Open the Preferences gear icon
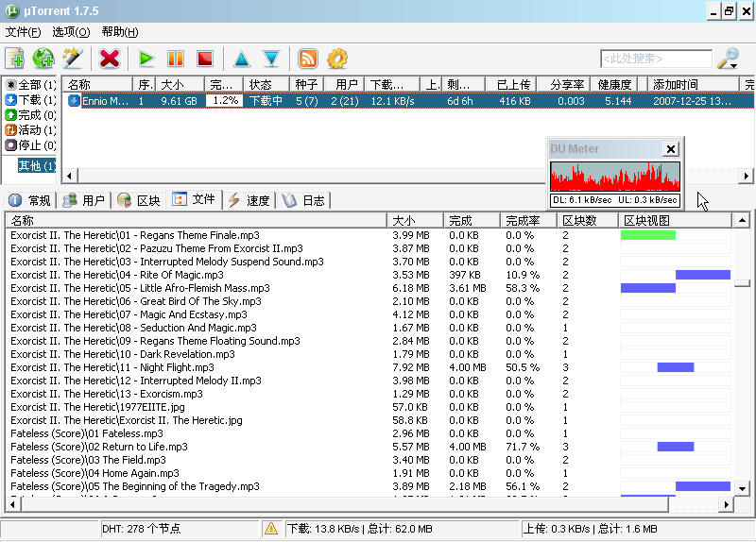Image resolution: width=756 pixels, height=542 pixels. click(x=337, y=59)
